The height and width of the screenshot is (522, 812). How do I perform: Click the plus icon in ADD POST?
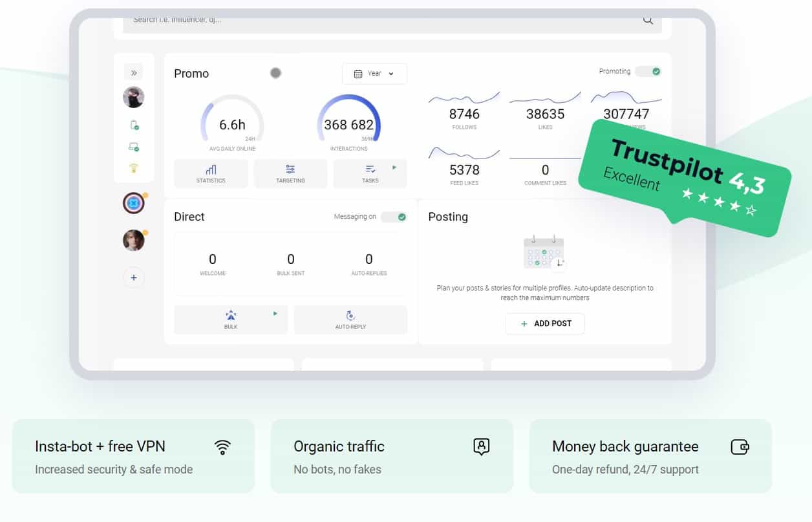pos(524,323)
